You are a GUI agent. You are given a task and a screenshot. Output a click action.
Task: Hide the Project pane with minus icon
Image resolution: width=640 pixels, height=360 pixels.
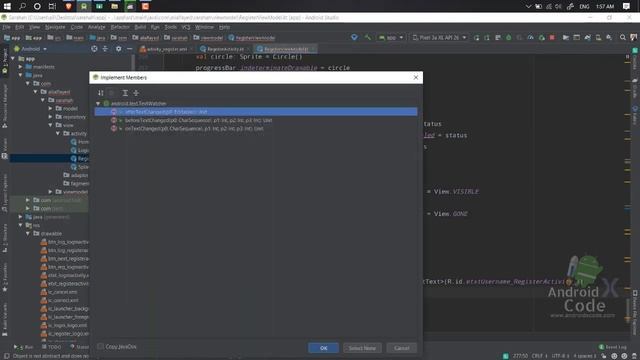tap(129, 49)
